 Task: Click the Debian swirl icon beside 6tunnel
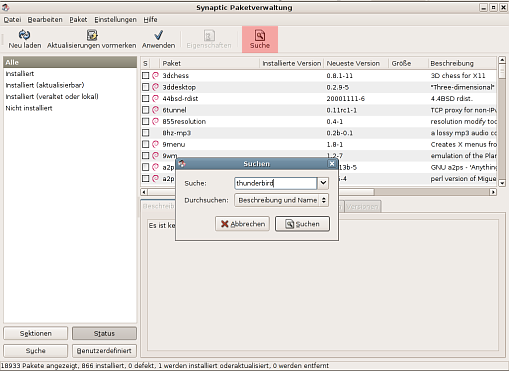click(155, 110)
